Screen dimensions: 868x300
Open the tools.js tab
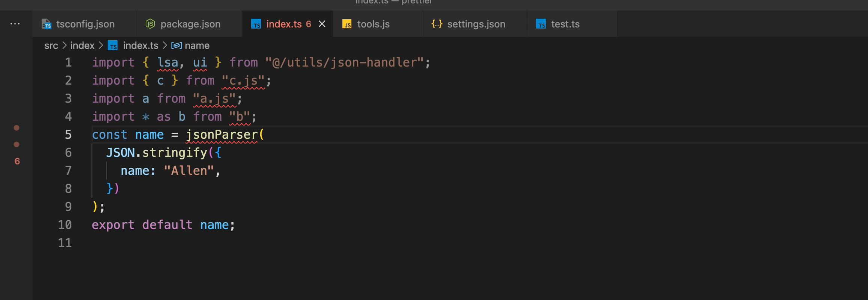click(x=378, y=24)
